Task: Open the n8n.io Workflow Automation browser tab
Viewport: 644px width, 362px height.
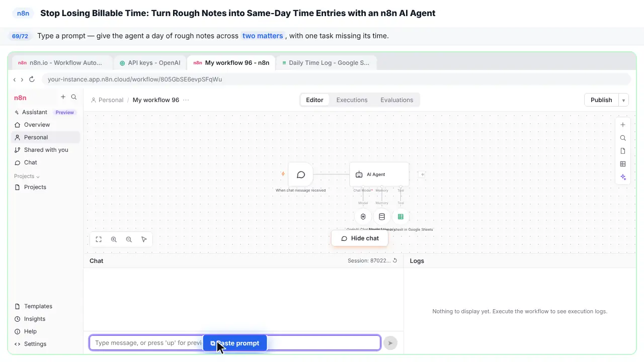Action: (61, 63)
